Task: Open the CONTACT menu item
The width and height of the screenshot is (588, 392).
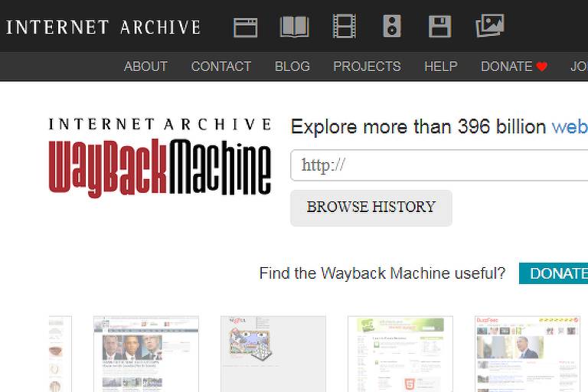Action: pos(221,67)
